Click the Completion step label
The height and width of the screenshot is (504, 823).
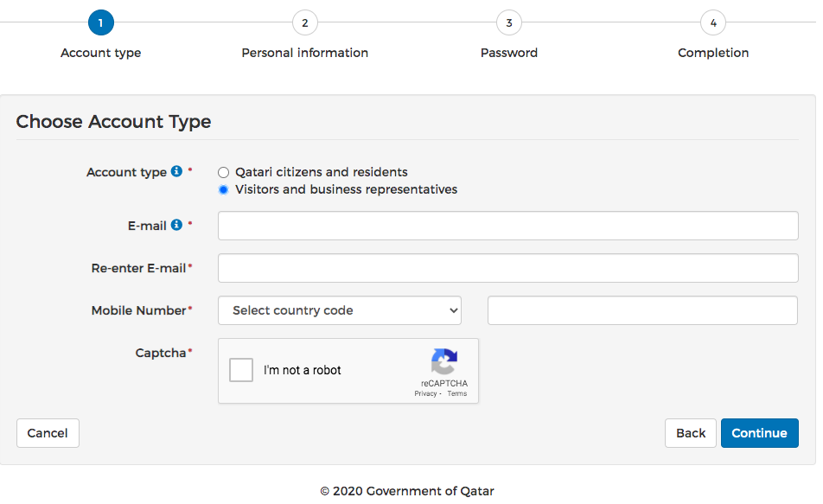(713, 53)
